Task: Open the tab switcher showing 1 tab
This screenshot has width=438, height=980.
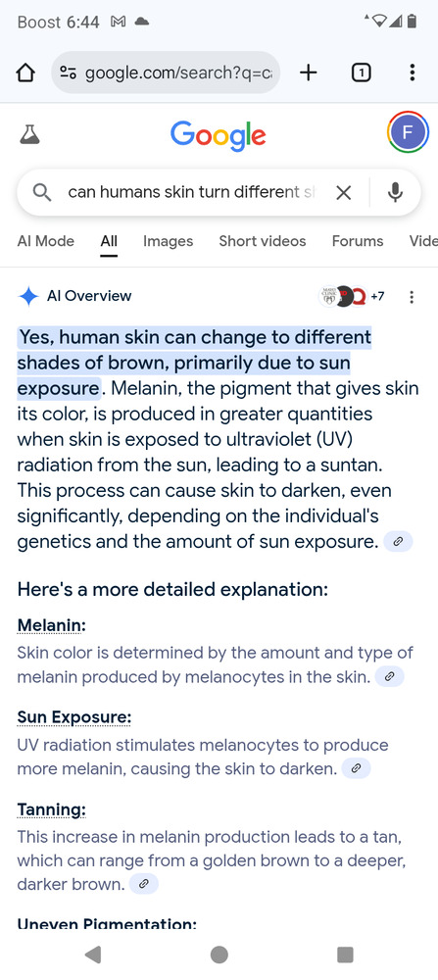Action: [361, 73]
